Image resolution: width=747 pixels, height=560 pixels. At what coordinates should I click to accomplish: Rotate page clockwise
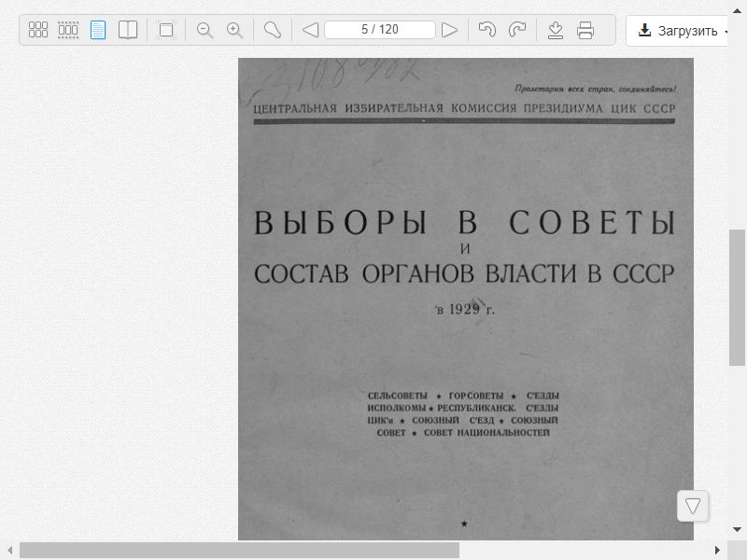pyautogui.click(x=517, y=30)
